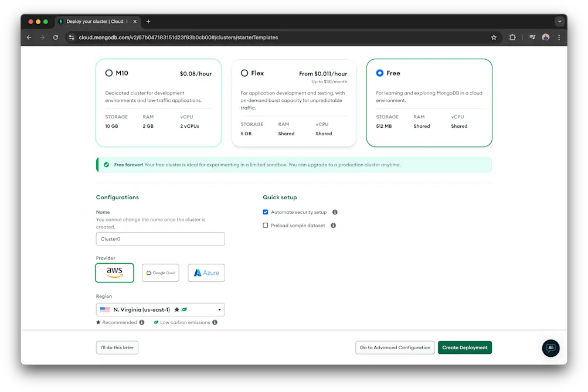Enable Preload sample dataset checkbox
The image size is (588, 392).
266,225
